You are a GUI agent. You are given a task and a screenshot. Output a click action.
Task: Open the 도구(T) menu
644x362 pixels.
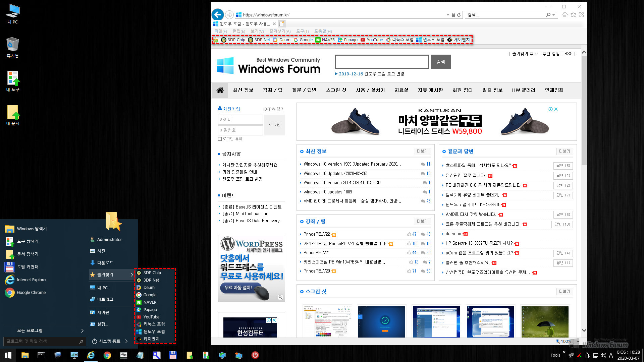302,31
